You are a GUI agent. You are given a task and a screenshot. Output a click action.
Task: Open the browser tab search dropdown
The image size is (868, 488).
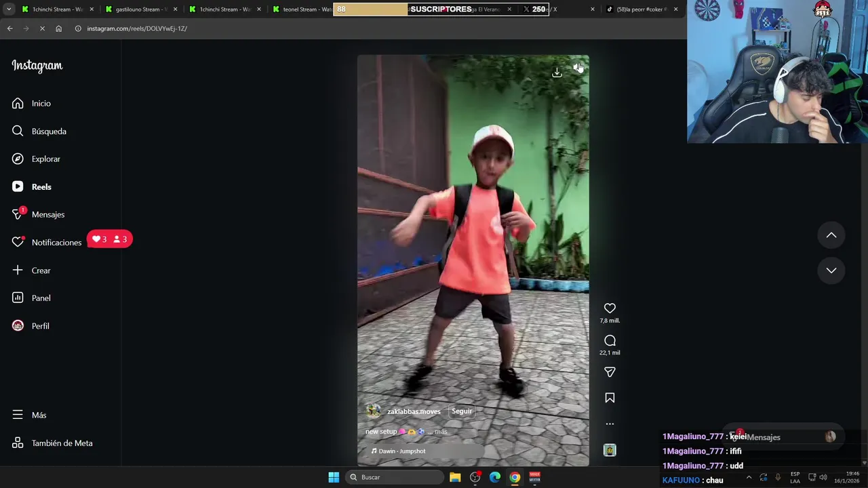coord(9,9)
